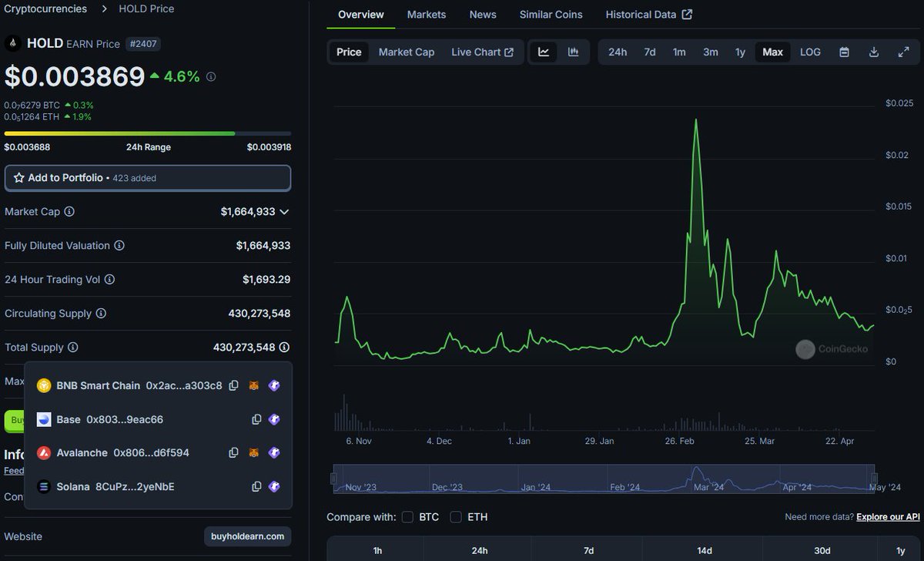Copy the BNB Smart Chain contract address
This screenshot has width=924, height=561.
(x=233, y=385)
